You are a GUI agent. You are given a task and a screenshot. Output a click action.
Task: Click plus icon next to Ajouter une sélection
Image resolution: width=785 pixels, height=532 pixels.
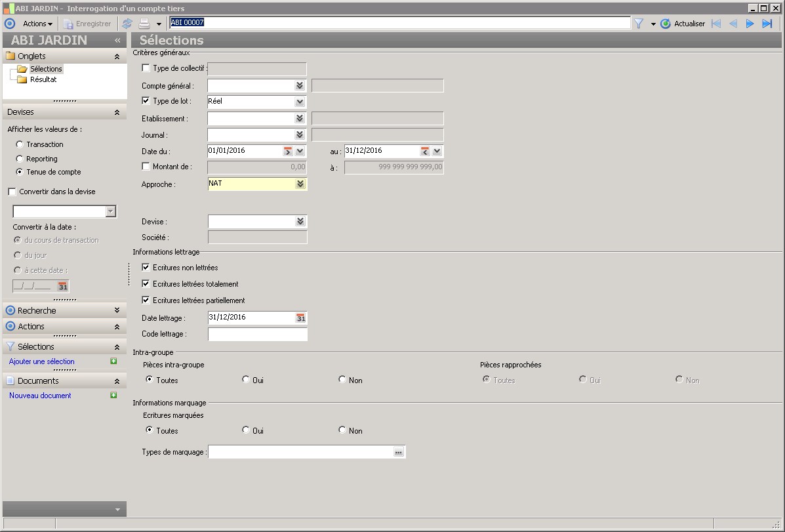pos(113,361)
